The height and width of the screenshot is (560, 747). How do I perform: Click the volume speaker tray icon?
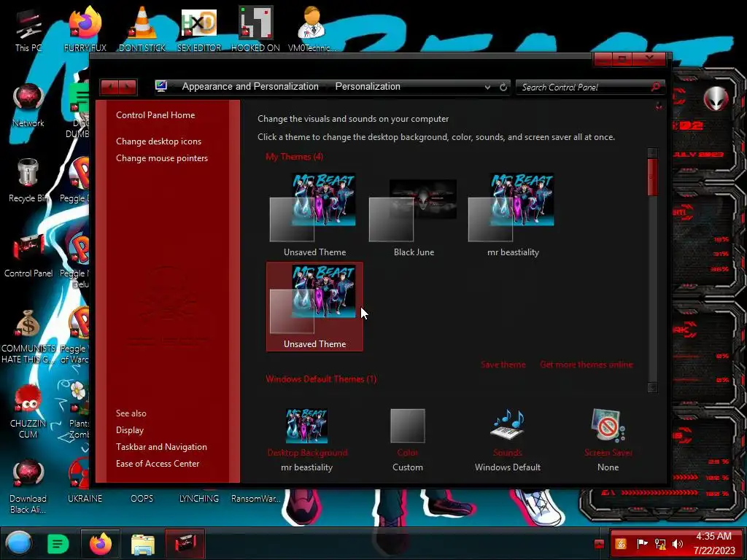(x=677, y=544)
